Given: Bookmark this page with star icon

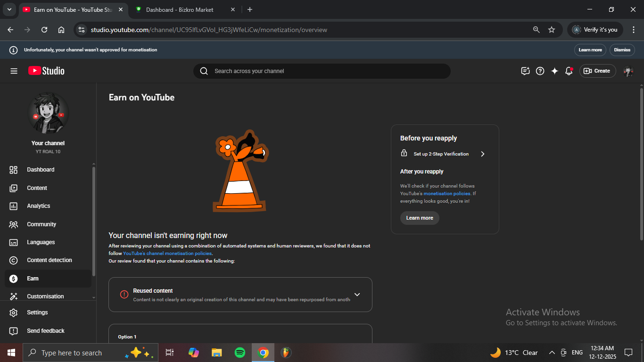Looking at the screenshot, I should (552, 30).
